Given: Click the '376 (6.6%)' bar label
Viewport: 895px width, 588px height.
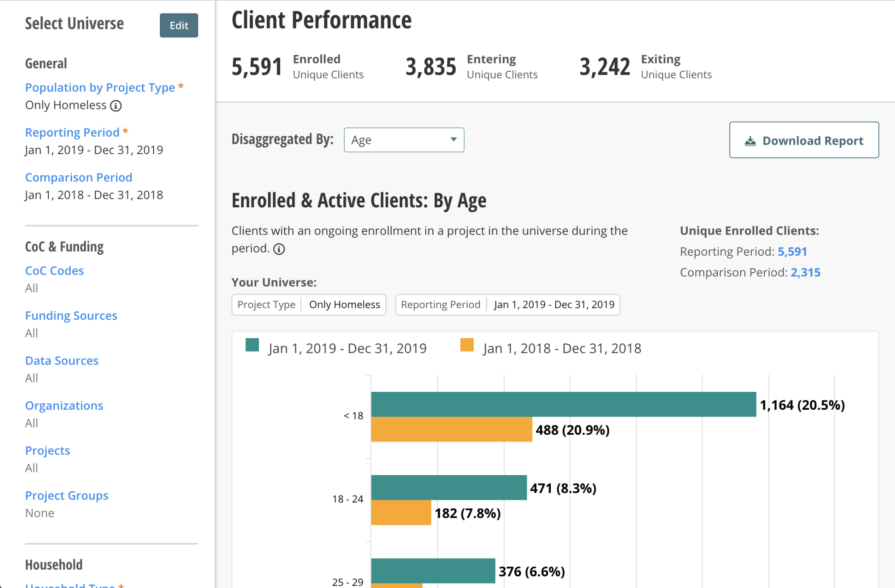Looking at the screenshot, I should [532, 572].
